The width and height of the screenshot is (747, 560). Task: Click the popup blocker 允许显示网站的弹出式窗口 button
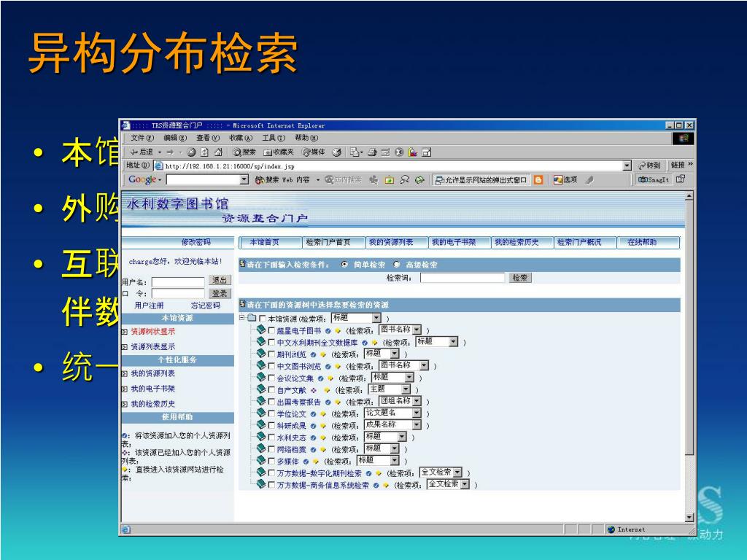[x=481, y=180]
